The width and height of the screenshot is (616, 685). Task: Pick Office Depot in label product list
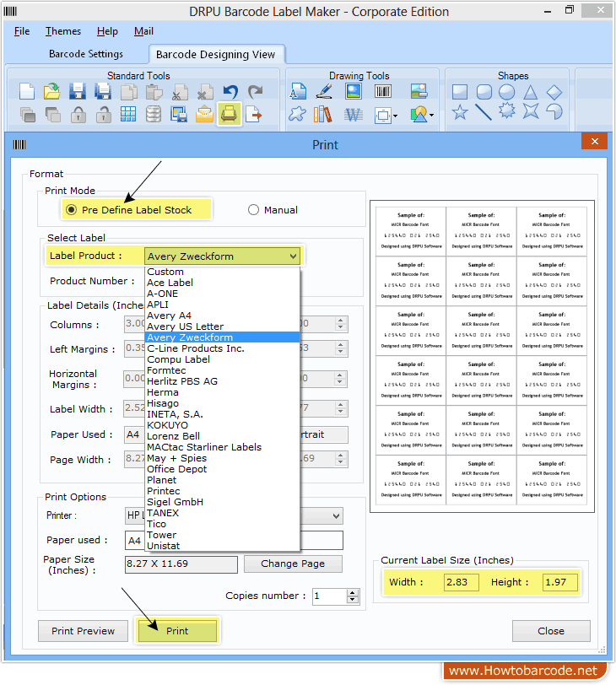(176, 469)
